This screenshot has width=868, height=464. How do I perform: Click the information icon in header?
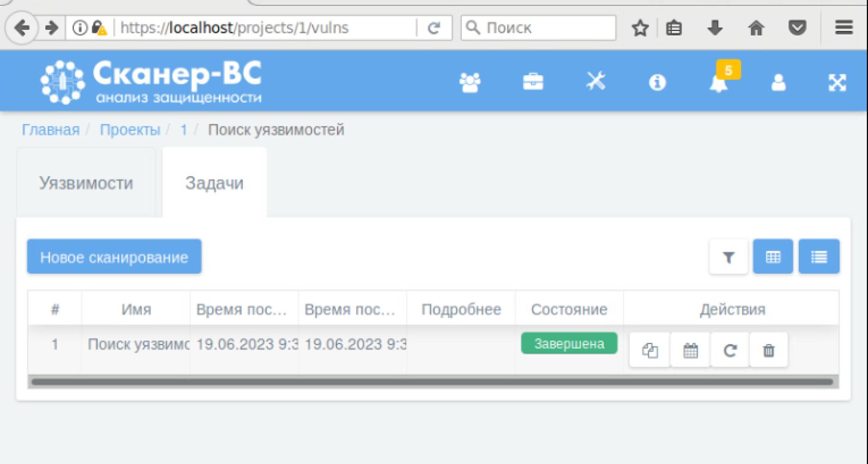coord(657,83)
